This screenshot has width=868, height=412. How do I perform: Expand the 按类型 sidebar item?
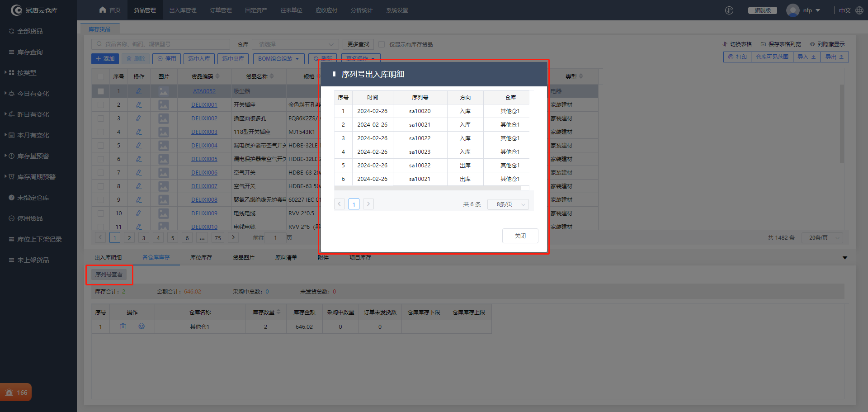click(27, 73)
